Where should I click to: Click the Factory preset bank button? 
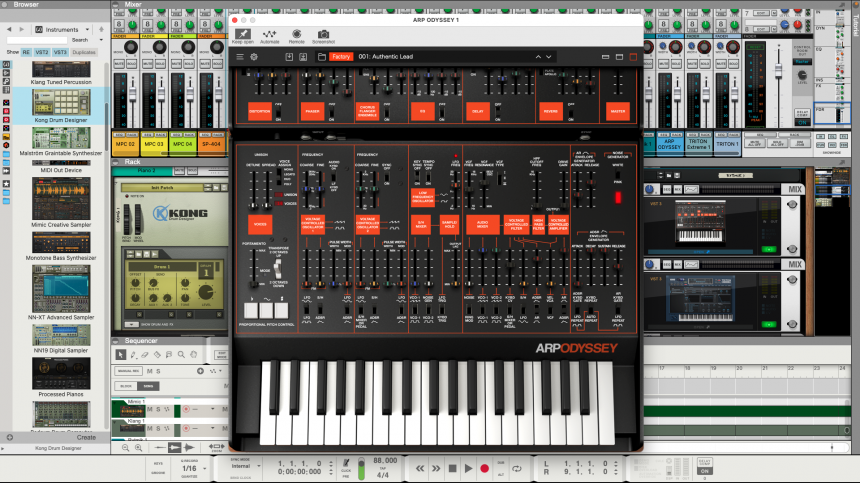click(x=341, y=56)
